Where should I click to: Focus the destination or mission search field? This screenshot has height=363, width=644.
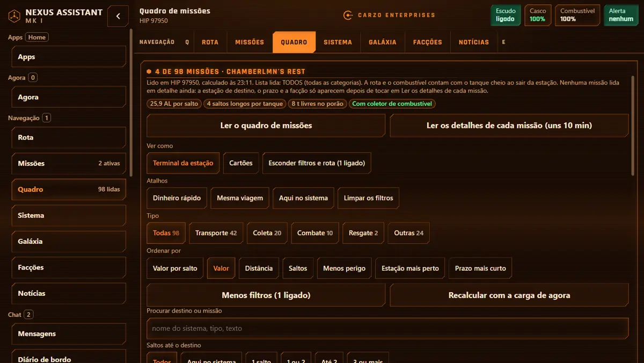387,328
